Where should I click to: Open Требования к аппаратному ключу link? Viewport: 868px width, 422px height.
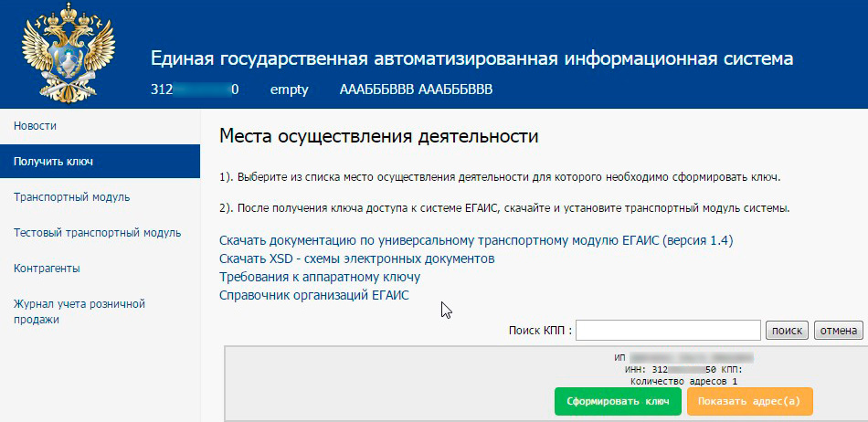point(320,277)
